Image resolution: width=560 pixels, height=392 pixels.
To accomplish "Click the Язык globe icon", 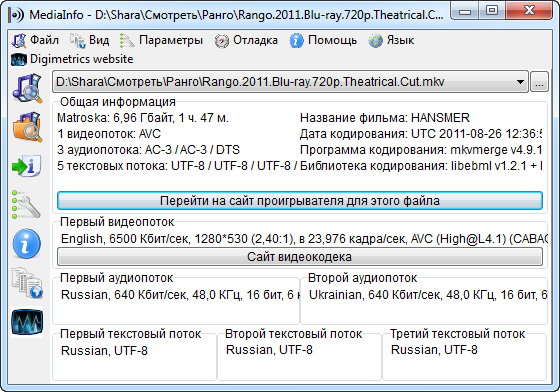I will point(375,41).
